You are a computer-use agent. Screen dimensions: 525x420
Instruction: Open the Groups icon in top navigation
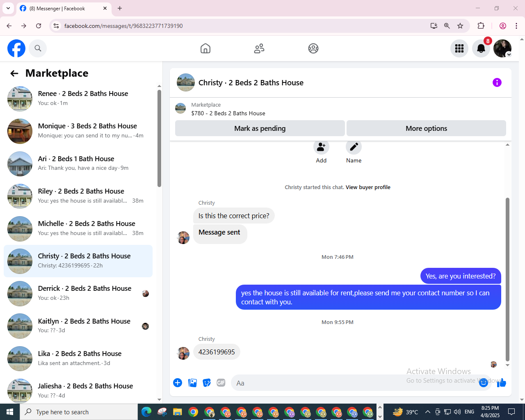[x=313, y=48]
